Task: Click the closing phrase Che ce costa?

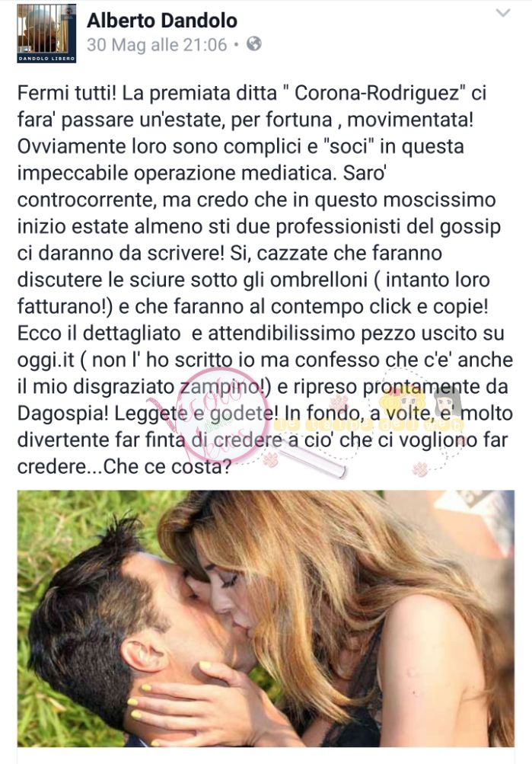Action: [x=167, y=467]
